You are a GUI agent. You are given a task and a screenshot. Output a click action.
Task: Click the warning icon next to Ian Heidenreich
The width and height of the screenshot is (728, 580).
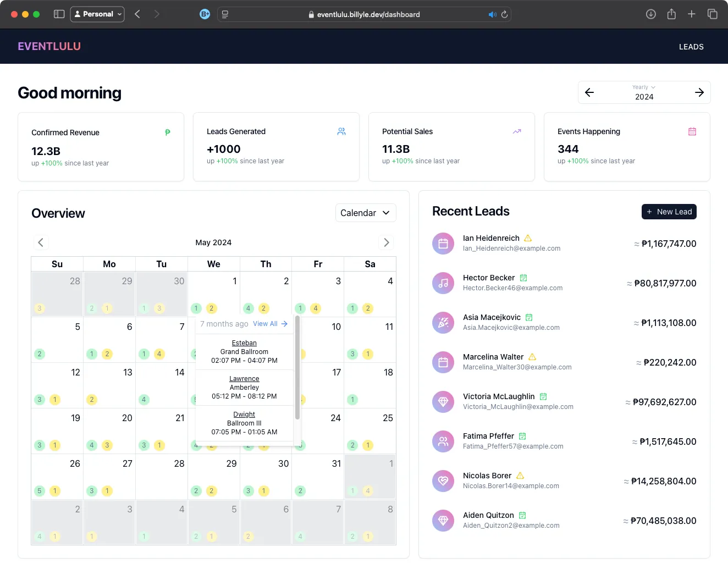(527, 237)
